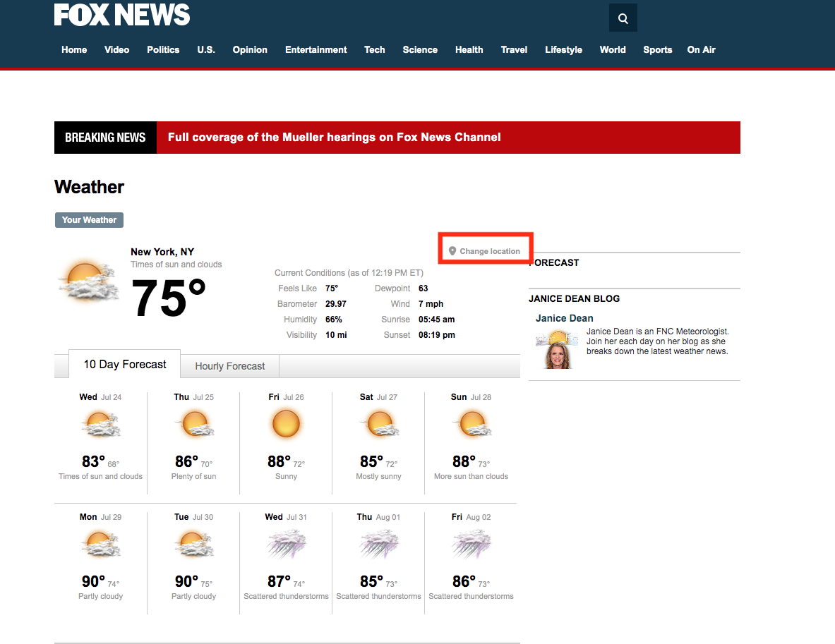Click Thu Jul 25 weather icon

click(x=194, y=424)
